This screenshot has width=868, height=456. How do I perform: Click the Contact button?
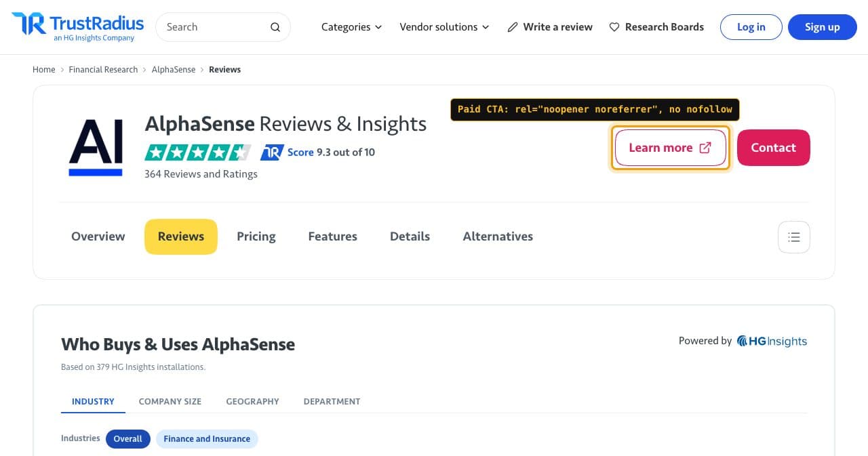[x=774, y=148]
